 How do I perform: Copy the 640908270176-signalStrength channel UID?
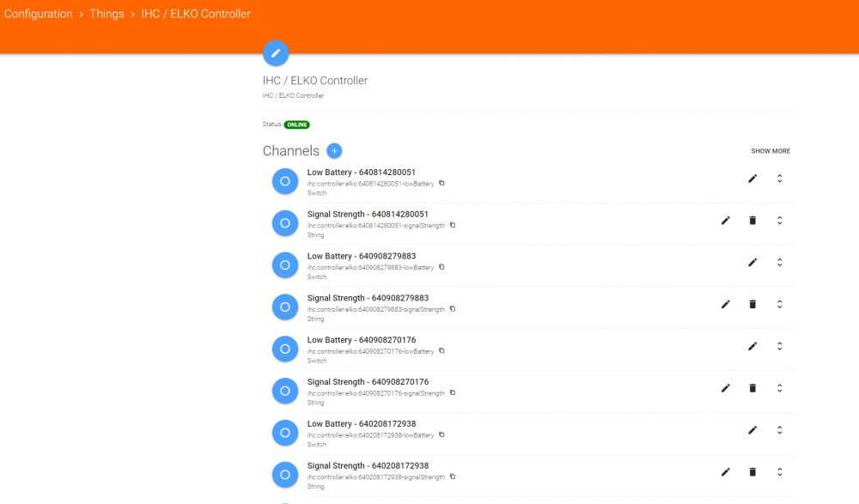453,392
